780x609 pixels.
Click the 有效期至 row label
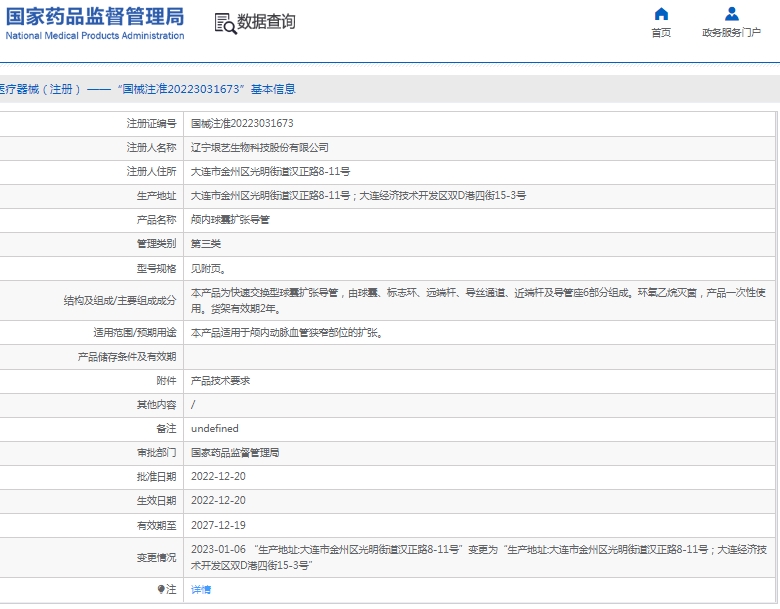[x=156, y=525]
